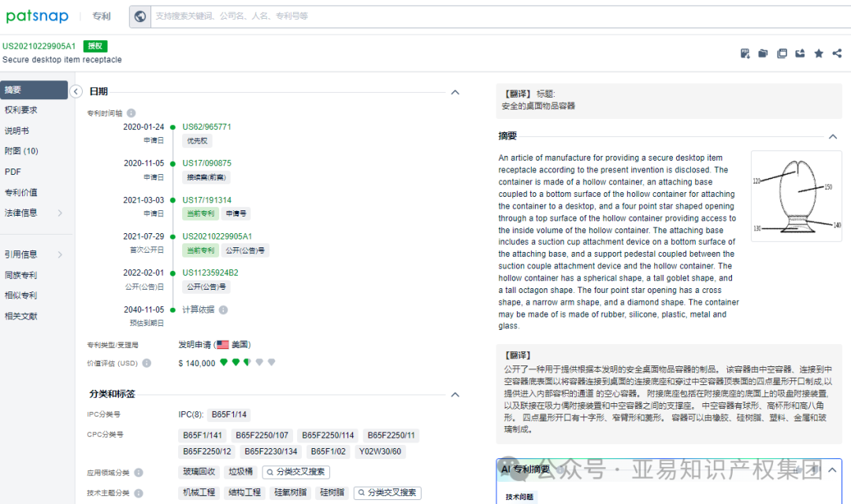
Task: Click the 优先权 tag on the timeline
Action: tap(198, 140)
